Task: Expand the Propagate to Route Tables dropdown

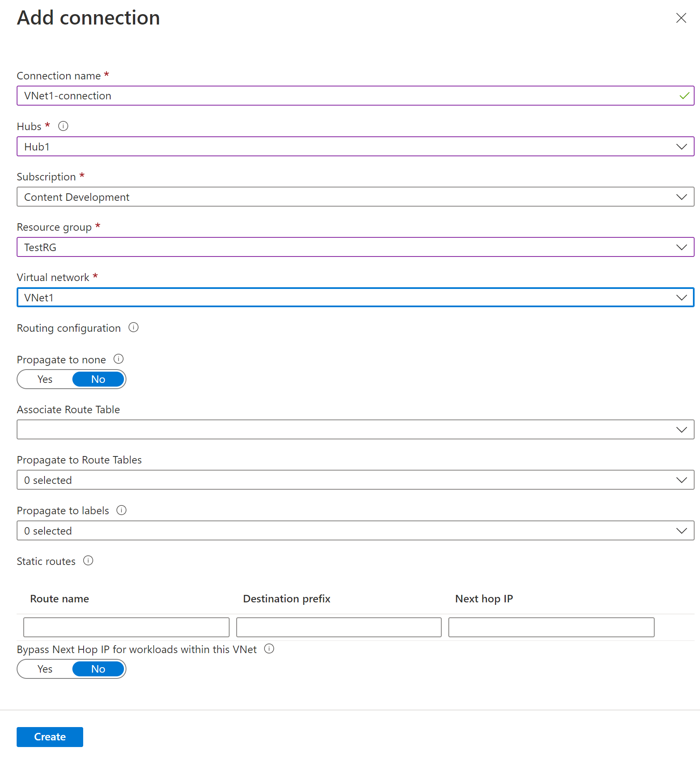Action: (x=355, y=480)
